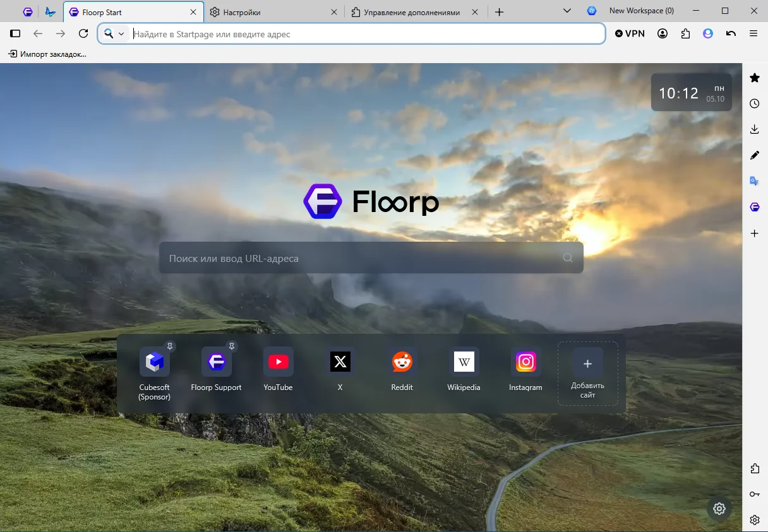Open a new tab with the plus button
The width and height of the screenshot is (768, 532).
click(499, 12)
